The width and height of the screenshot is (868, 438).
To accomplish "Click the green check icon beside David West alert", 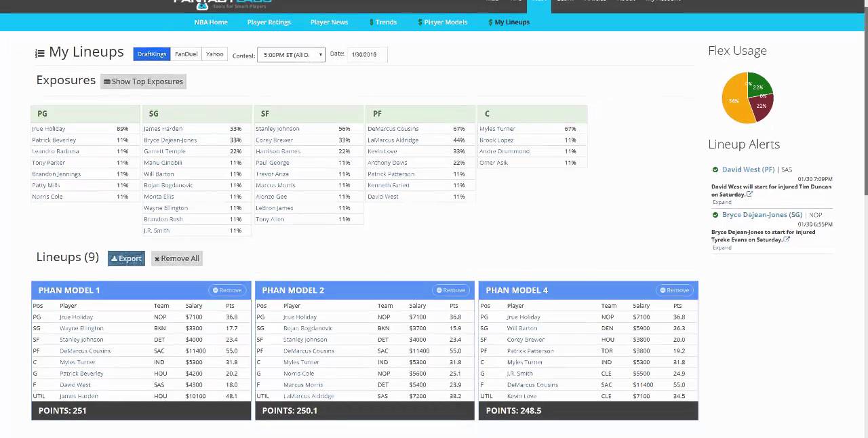I will coord(715,170).
